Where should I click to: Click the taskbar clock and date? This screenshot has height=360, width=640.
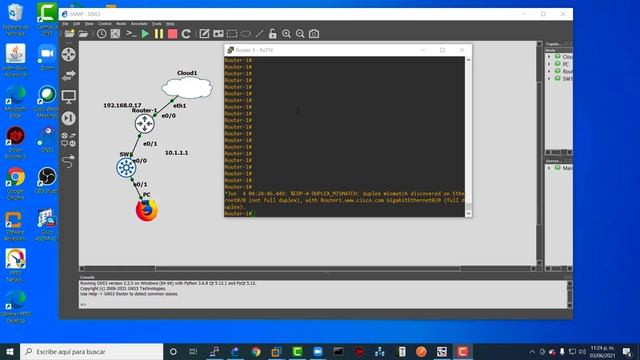[602, 351]
